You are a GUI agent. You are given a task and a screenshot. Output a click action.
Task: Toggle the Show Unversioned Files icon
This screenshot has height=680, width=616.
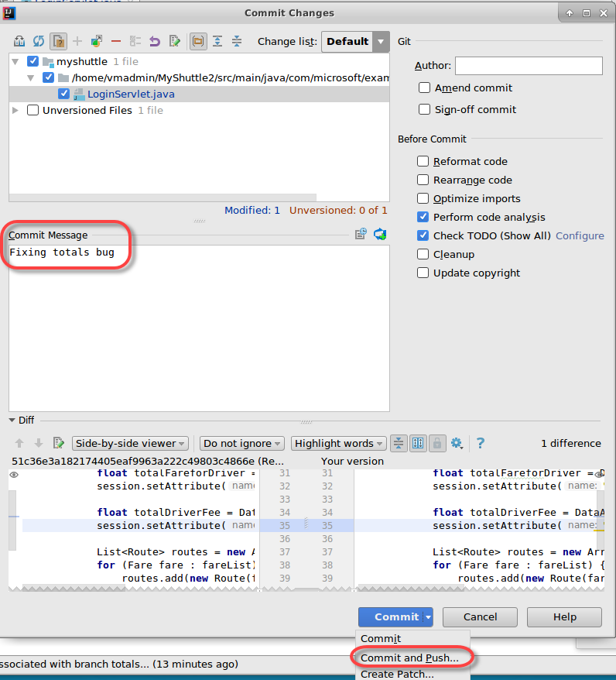(x=58, y=41)
